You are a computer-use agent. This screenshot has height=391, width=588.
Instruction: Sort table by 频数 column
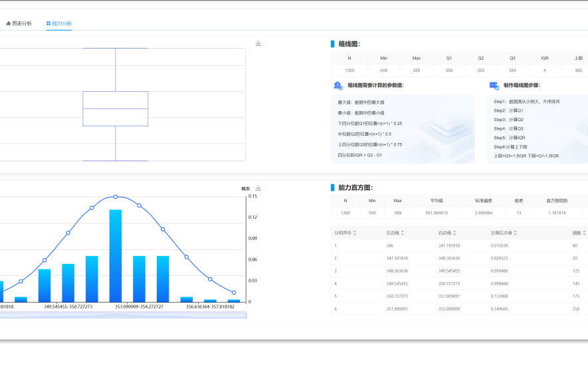point(584,233)
